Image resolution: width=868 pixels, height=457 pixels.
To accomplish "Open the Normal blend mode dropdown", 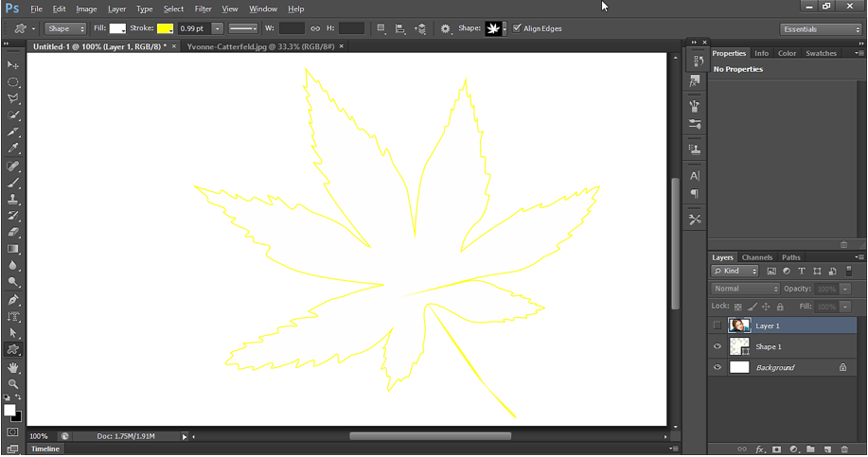I will pyautogui.click(x=745, y=289).
